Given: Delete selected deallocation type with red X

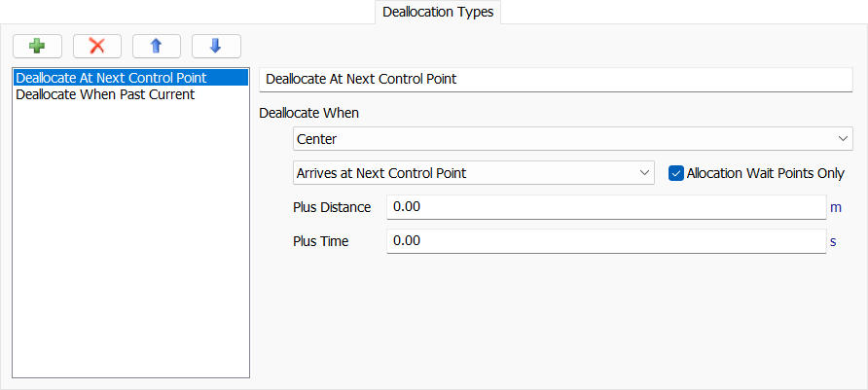Looking at the screenshot, I should point(97,46).
